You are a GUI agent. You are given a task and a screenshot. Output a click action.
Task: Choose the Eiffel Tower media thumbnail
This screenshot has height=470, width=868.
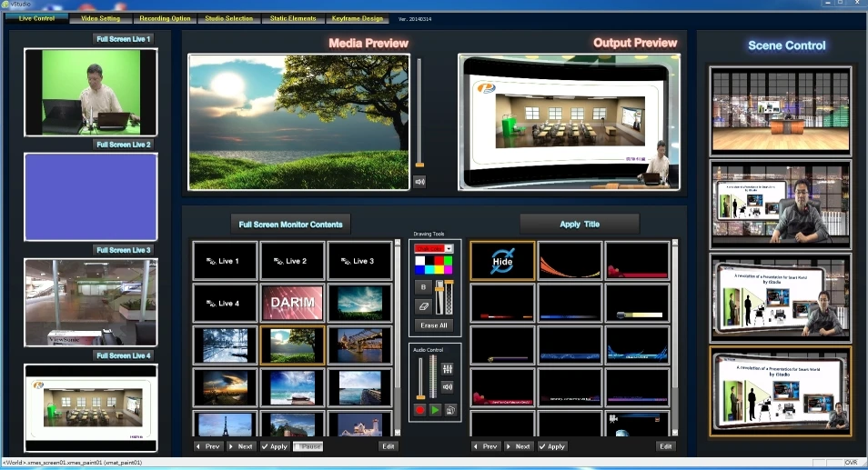225,425
